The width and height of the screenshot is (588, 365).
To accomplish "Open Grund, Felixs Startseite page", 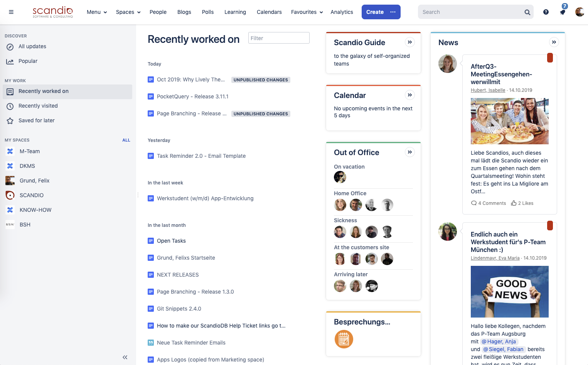I will coord(186,258).
